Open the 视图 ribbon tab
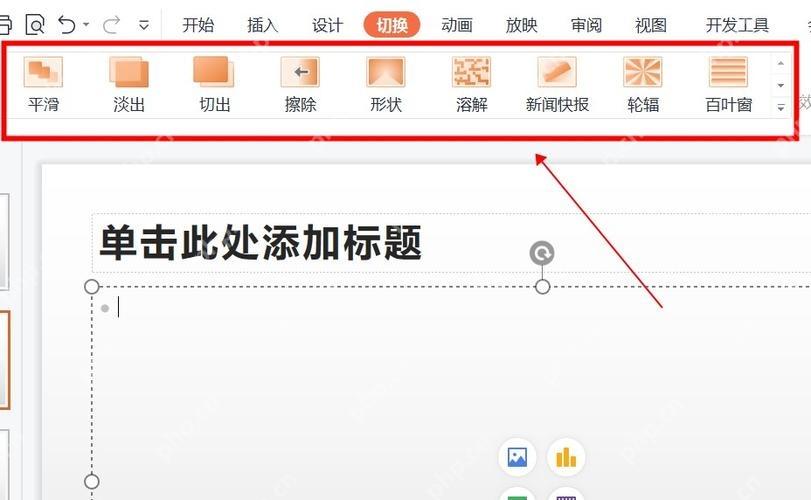Viewport: 811px width, 500px height. point(651,25)
